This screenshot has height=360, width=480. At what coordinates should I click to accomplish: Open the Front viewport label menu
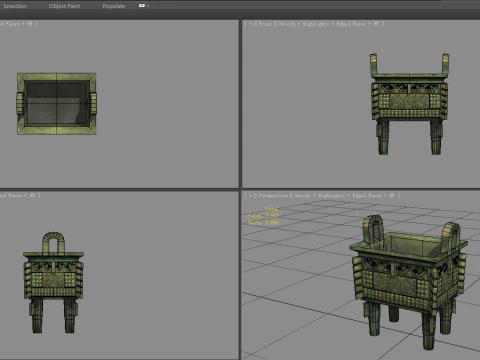pyautogui.click(x=265, y=24)
